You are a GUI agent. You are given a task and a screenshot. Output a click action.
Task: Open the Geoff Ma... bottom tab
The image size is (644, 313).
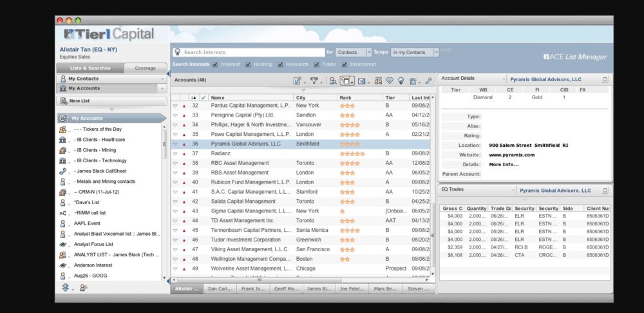(287, 289)
